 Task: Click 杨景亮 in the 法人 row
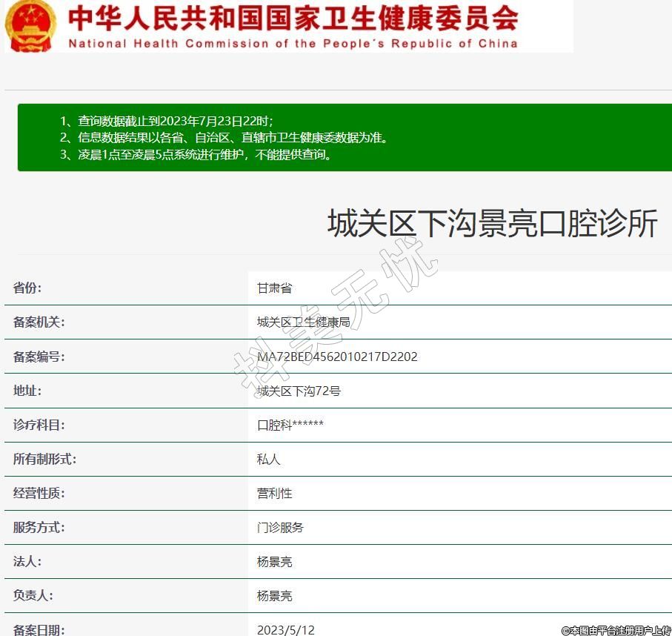pyautogui.click(x=274, y=561)
